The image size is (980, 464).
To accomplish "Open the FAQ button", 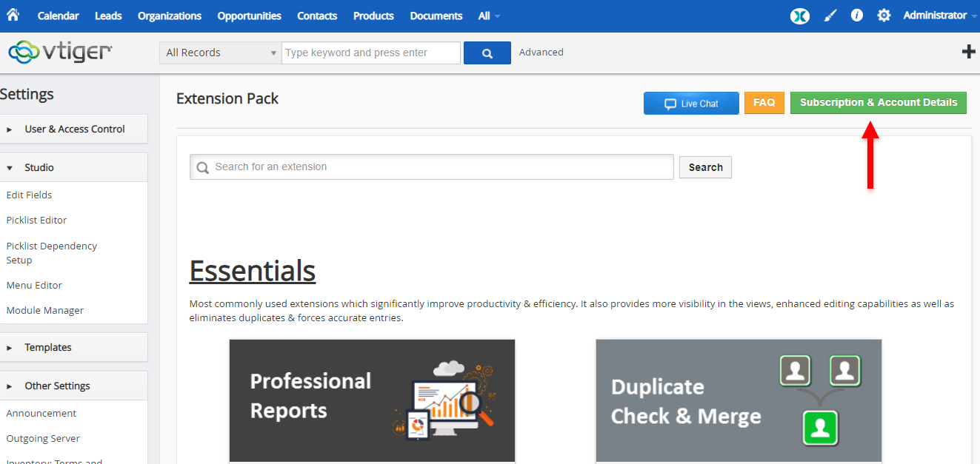I will pyautogui.click(x=764, y=103).
